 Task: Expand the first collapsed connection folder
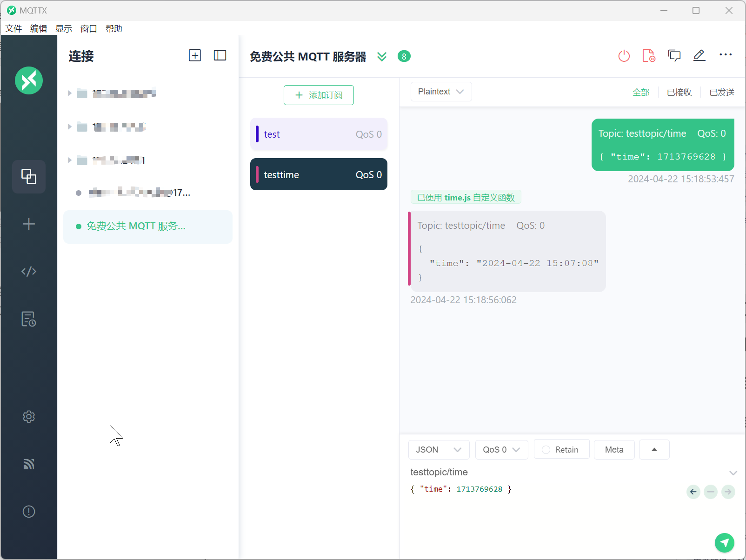pos(70,93)
